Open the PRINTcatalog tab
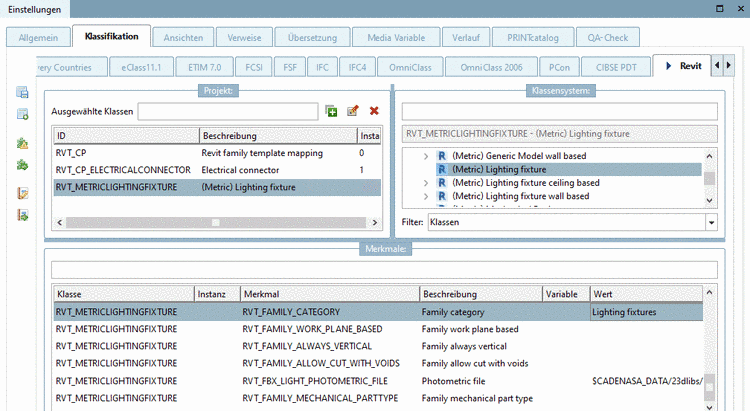The height and width of the screenshot is (411, 750). click(x=533, y=38)
